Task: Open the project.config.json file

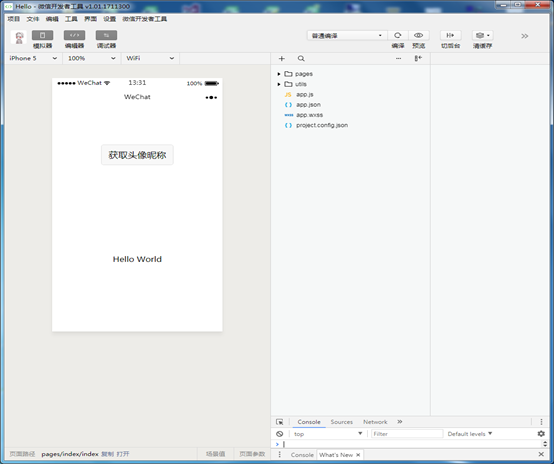Action: click(x=322, y=125)
